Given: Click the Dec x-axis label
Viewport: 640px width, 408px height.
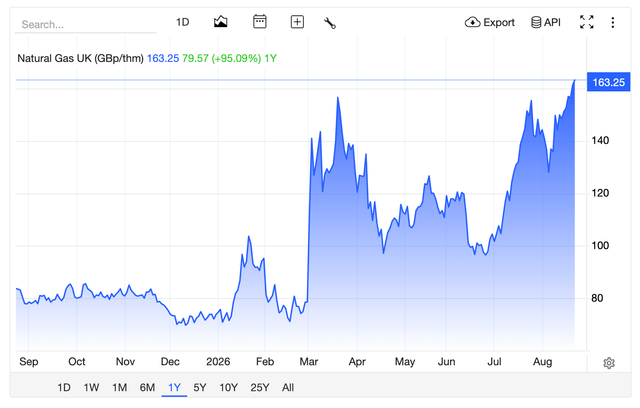Looking at the screenshot, I should click(x=170, y=361).
